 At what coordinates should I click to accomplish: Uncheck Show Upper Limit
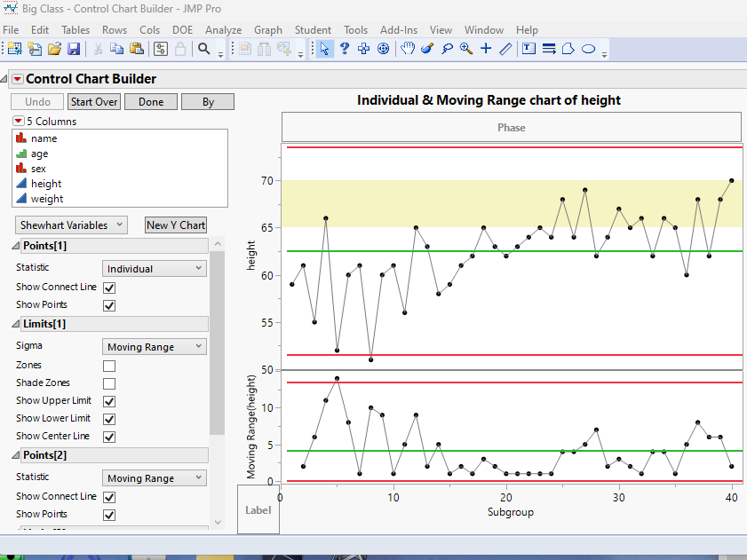pyautogui.click(x=108, y=400)
